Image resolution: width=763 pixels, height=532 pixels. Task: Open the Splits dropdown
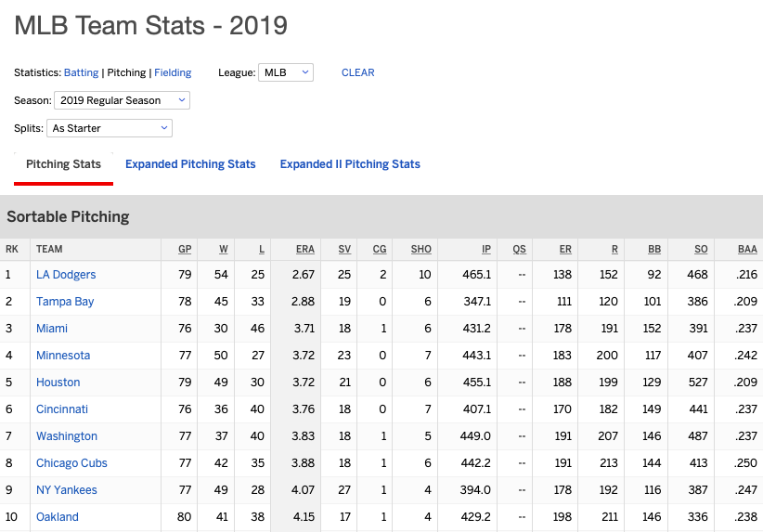point(110,128)
